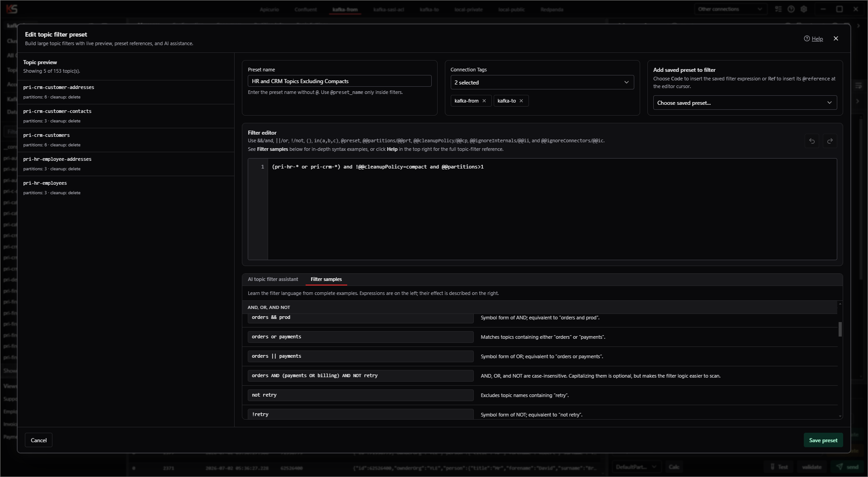Click the 'orders || payments' sample expression

(360, 356)
